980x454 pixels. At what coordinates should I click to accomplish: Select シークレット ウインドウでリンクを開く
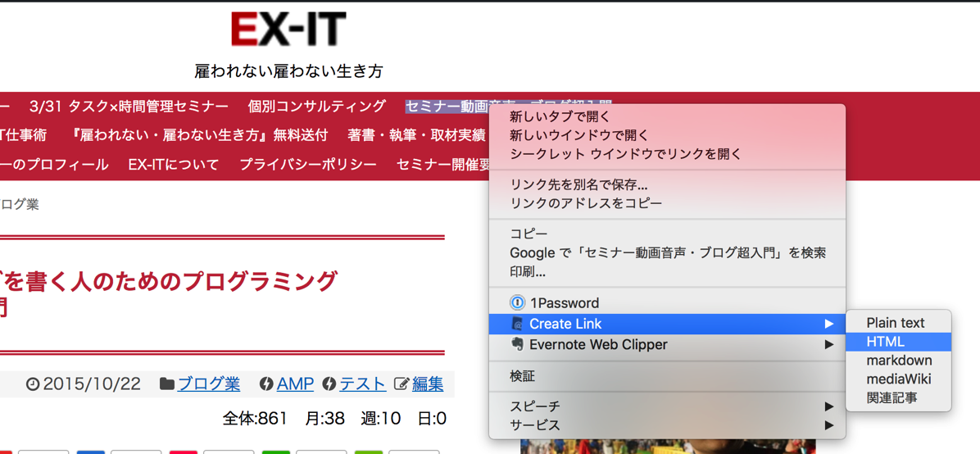click(667, 154)
